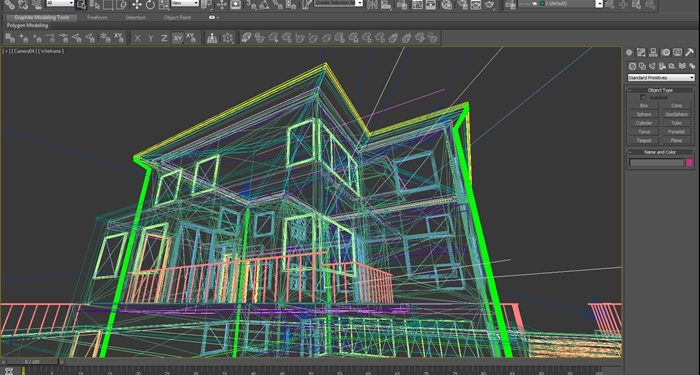Click the Unlink Selection icon
The height and width of the screenshot is (375, 700).
pos(23,4)
